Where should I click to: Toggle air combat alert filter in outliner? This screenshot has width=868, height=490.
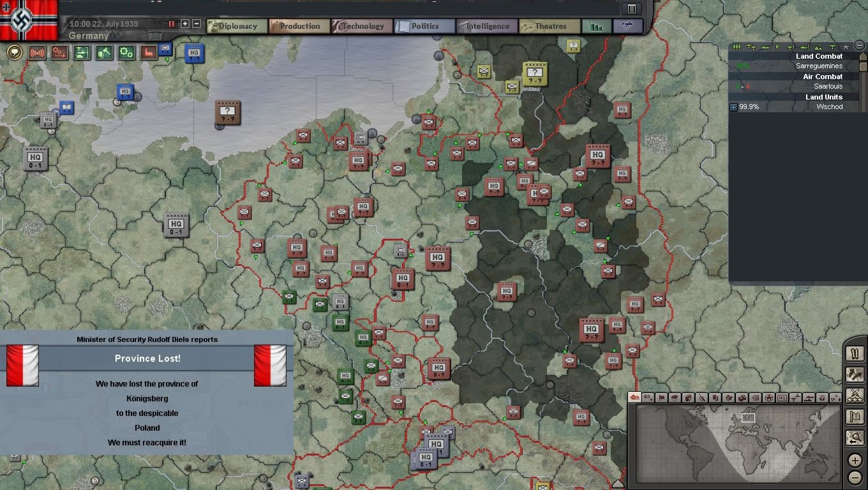[790, 47]
